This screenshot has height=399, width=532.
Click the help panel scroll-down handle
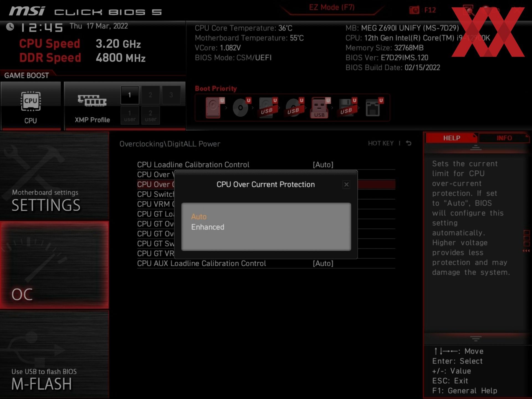pos(476,339)
